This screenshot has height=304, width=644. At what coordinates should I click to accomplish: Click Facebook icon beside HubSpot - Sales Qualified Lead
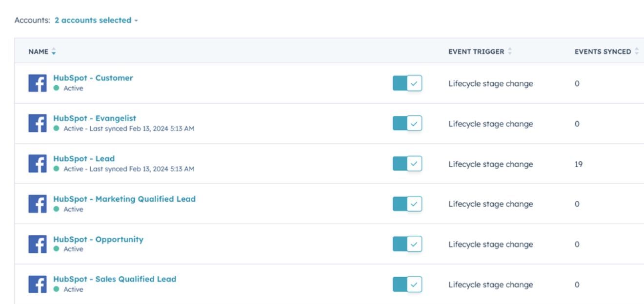click(38, 285)
